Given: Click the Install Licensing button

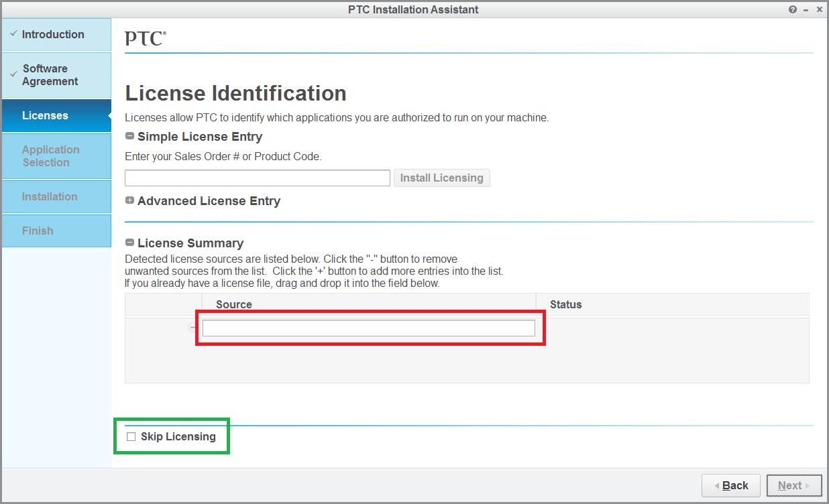Looking at the screenshot, I should click(442, 178).
